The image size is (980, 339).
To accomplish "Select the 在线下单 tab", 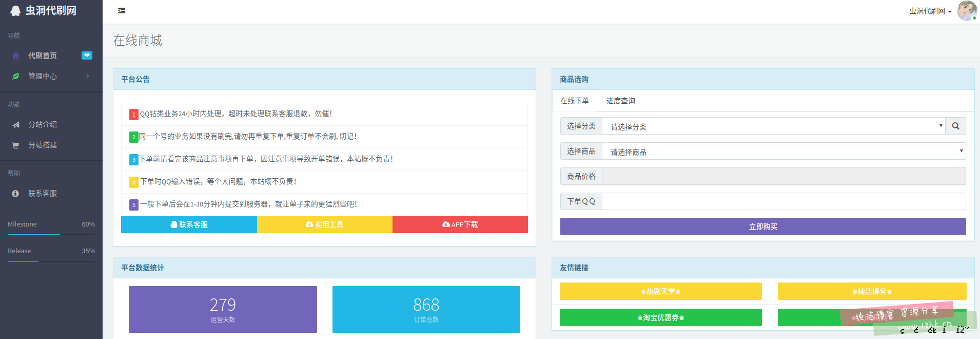I will (x=574, y=101).
